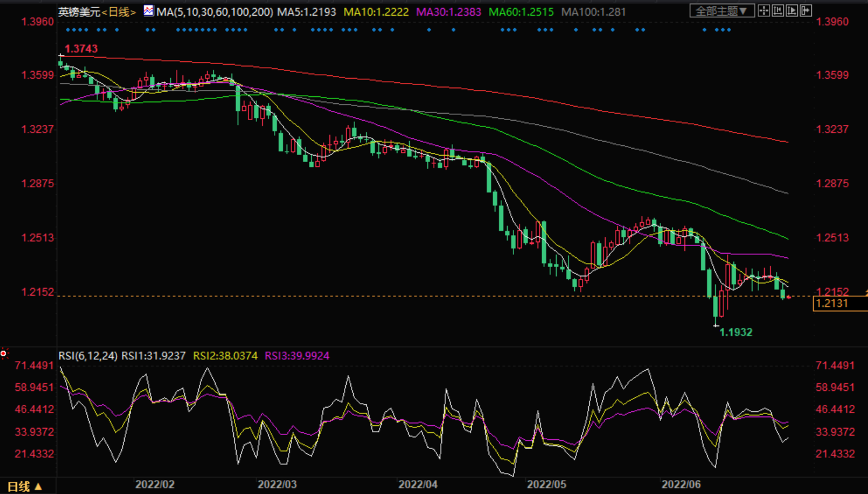Viewport: 868px width, 494px height.
Task: Expand the 日线 period selector at bottom left
Action: [x=24, y=486]
